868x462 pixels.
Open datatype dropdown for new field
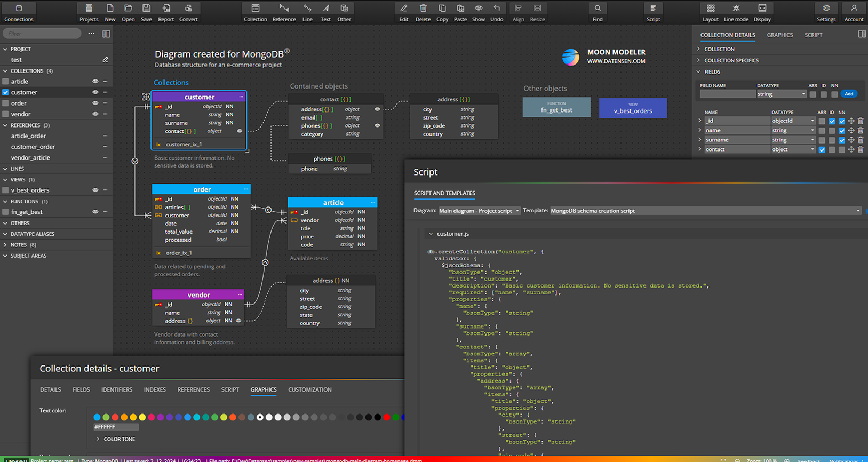click(781, 94)
